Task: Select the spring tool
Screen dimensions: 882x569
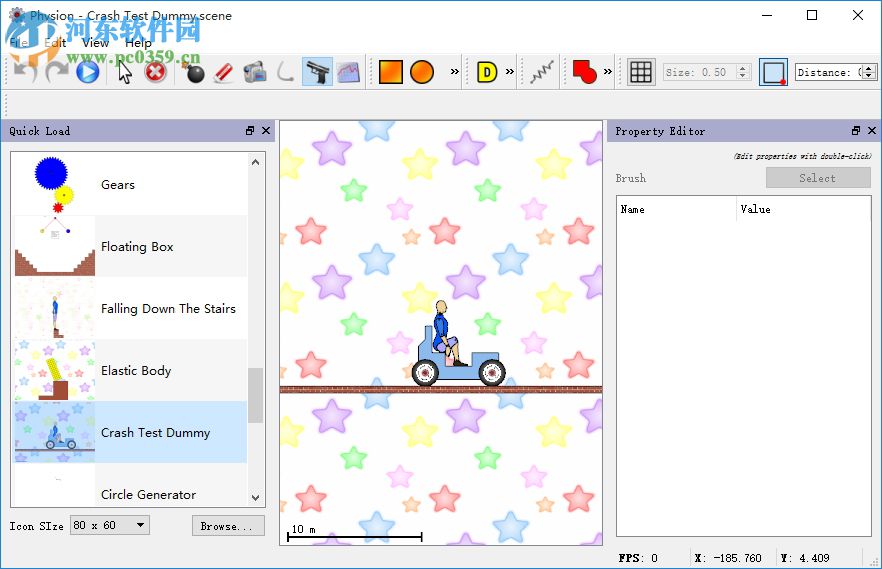Action: coord(542,72)
